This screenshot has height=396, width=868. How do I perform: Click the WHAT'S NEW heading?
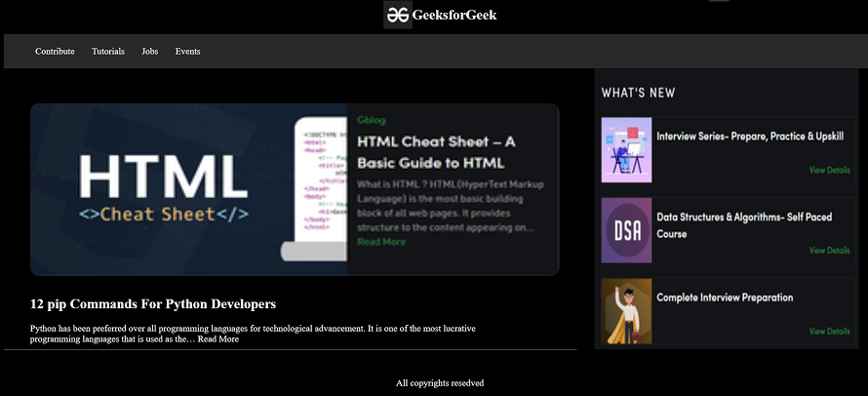638,93
